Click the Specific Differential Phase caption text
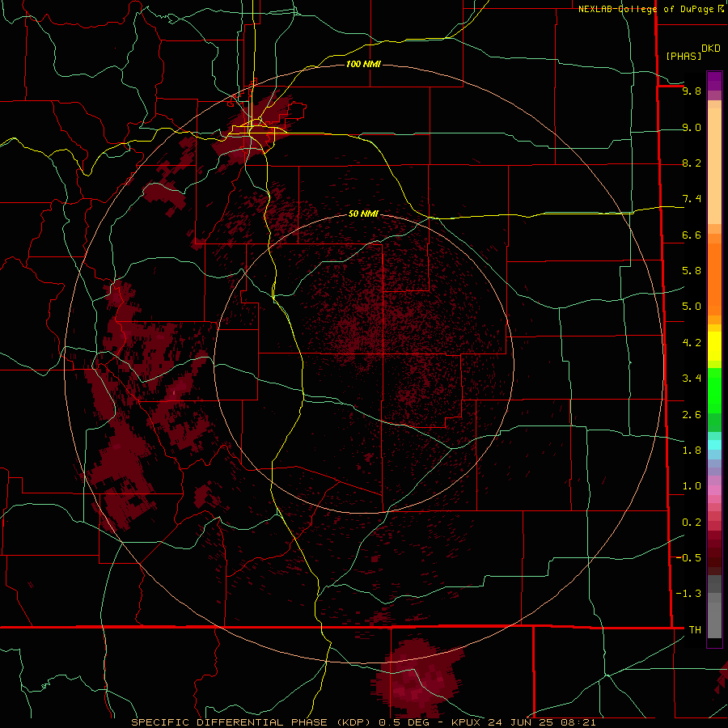 [363, 722]
